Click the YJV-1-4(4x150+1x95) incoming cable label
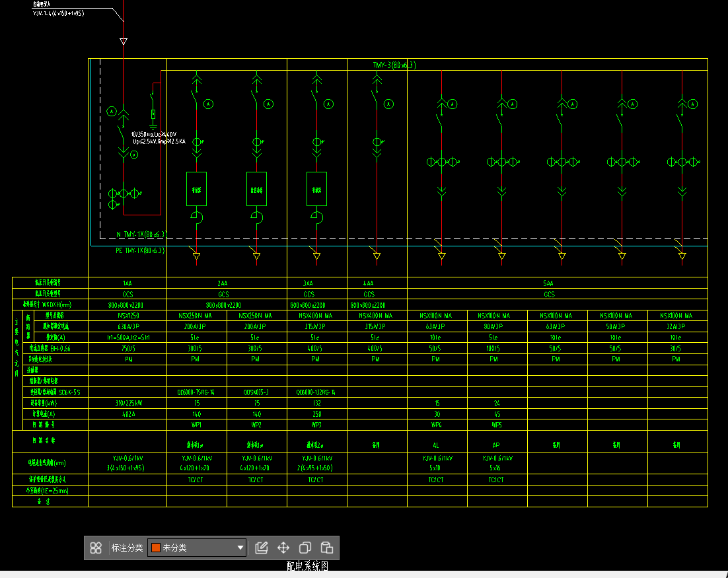 coord(59,13)
